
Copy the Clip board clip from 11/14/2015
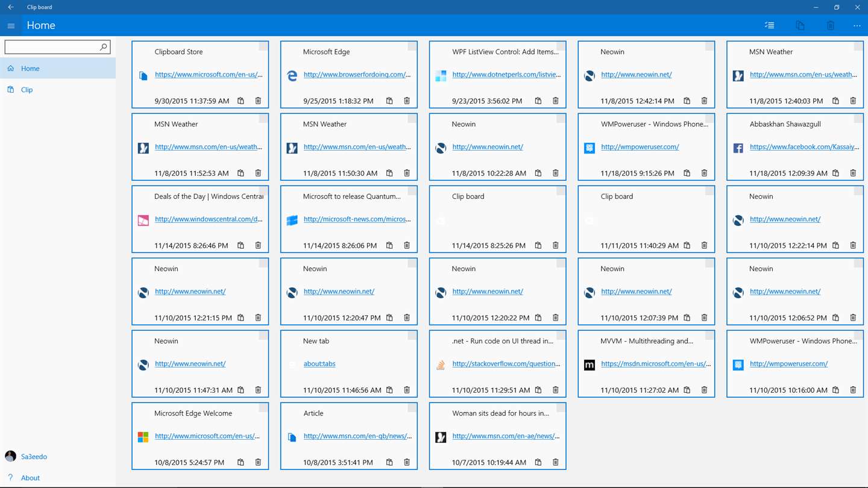538,245
